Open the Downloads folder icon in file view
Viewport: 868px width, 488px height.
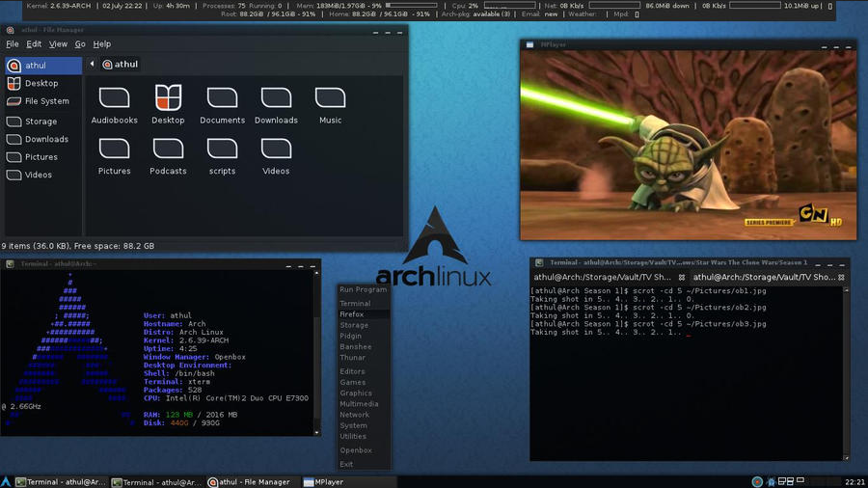coord(276,98)
